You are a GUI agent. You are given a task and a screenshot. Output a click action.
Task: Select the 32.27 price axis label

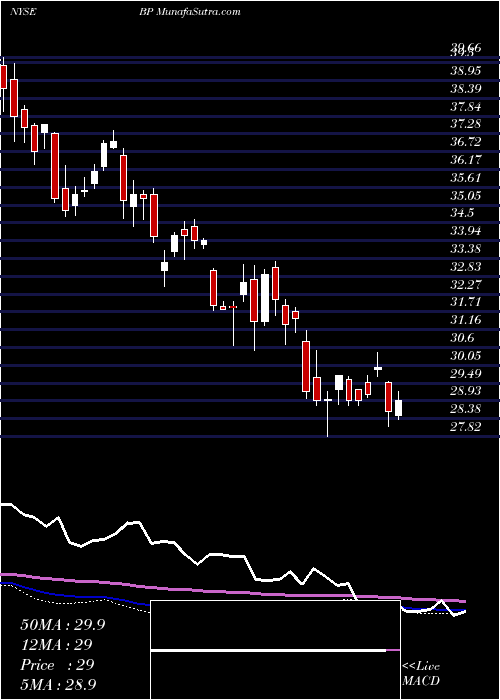click(465, 284)
